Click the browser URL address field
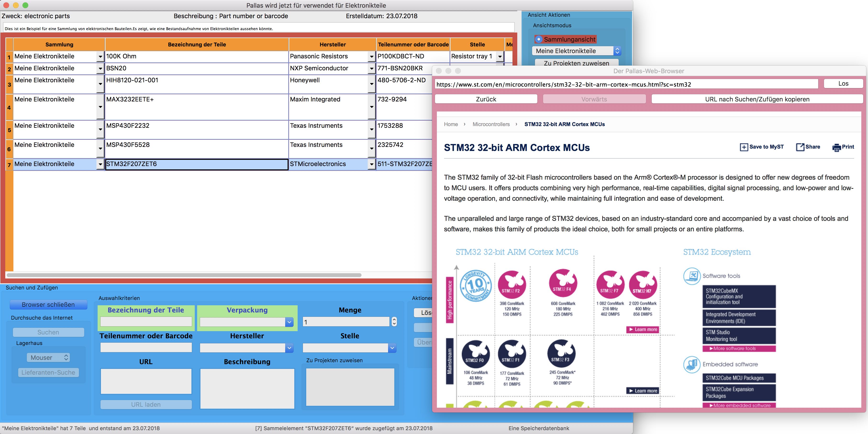This screenshot has width=868, height=434. [626, 84]
